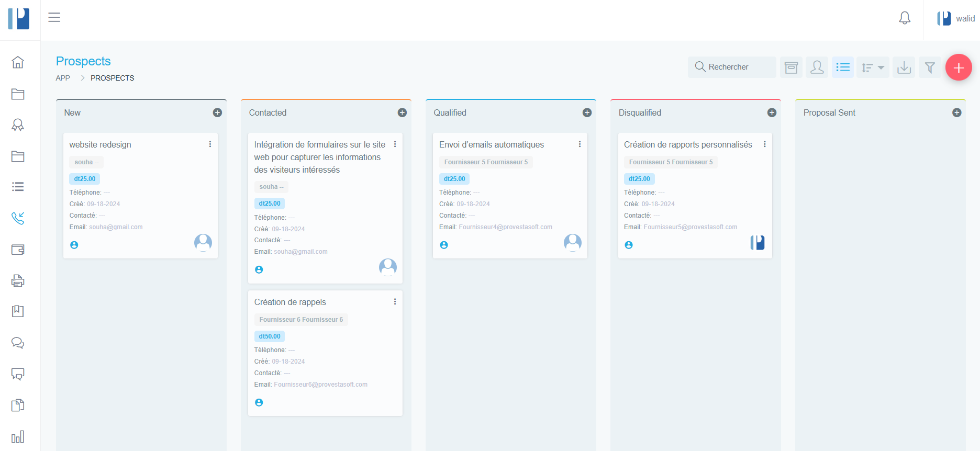Click the red add prospect button
The image size is (980, 451).
coord(959,67)
